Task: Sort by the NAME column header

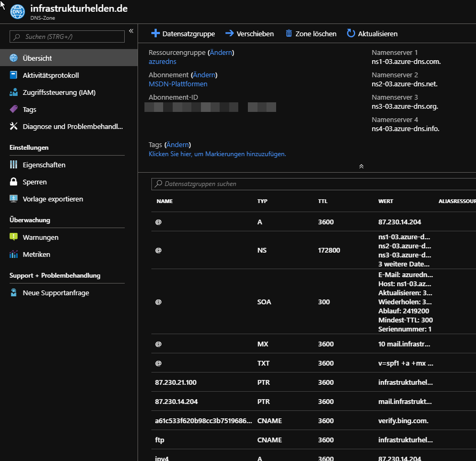Action: [165, 201]
